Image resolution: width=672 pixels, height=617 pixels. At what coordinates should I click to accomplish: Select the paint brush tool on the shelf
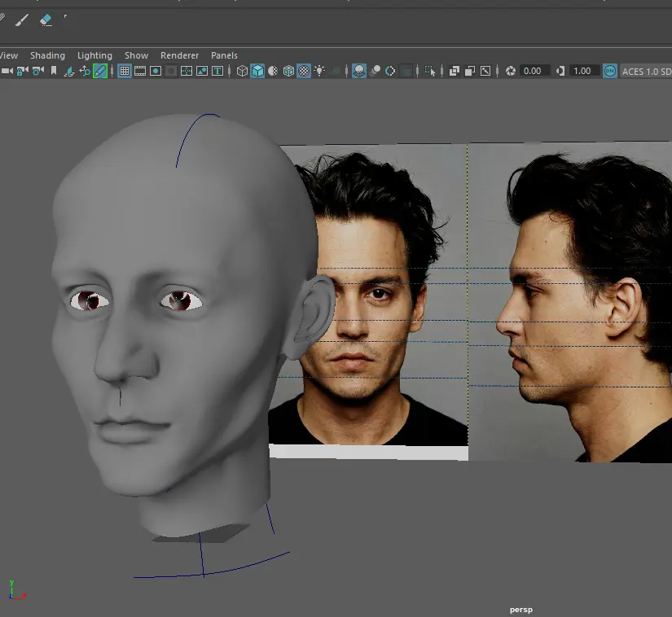[21, 19]
